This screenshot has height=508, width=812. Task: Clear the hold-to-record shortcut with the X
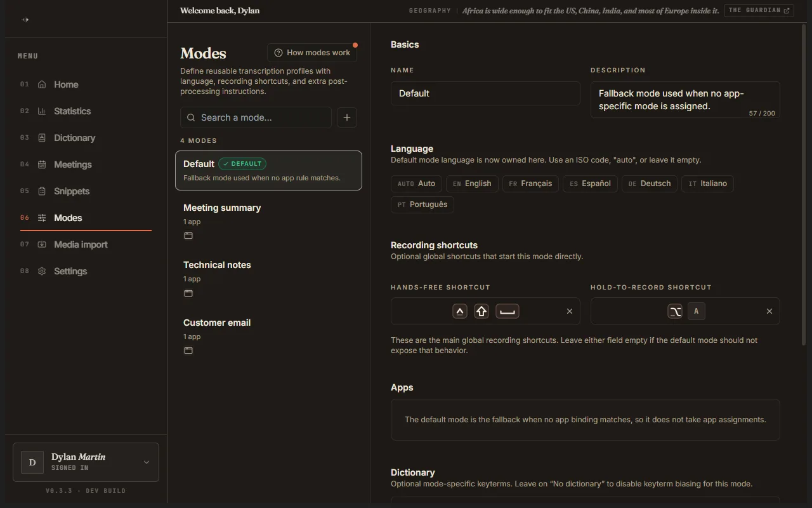pyautogui.click(x=769, y=311)
